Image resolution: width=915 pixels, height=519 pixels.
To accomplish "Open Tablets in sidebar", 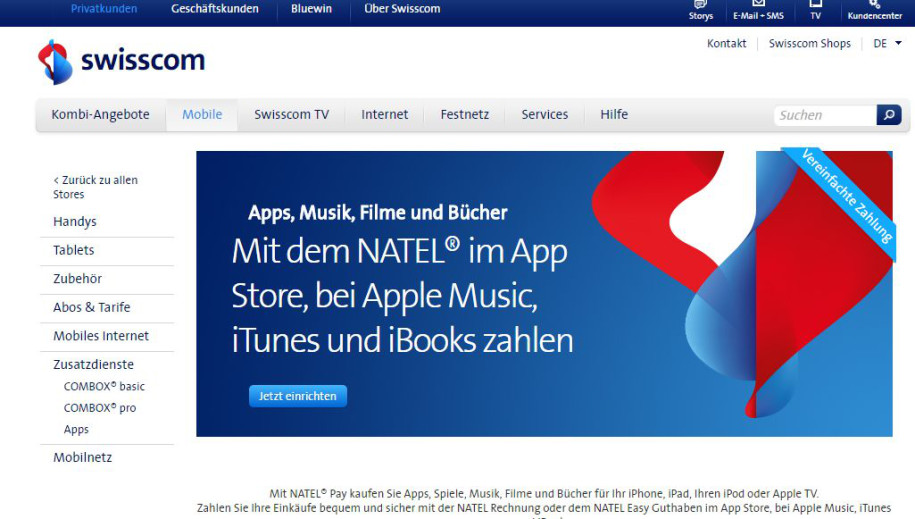I will (x=74, y=250).
